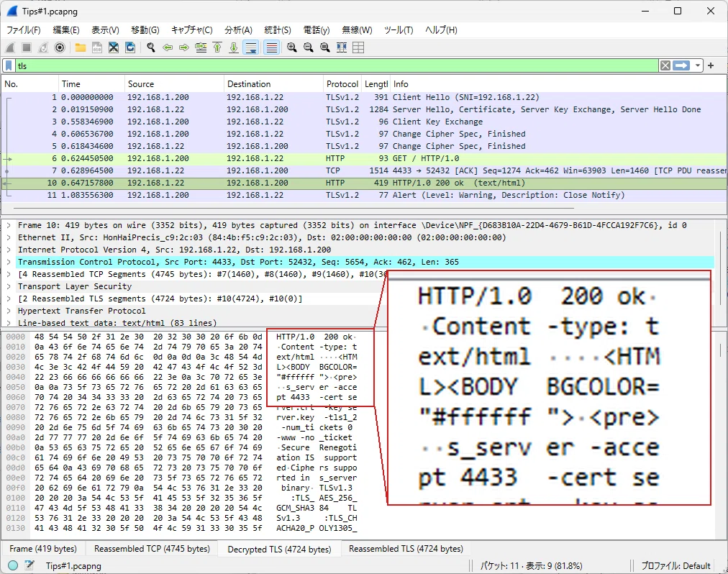Switch to Reassembled TLS (4724 bytes) tab

(406, 548)
